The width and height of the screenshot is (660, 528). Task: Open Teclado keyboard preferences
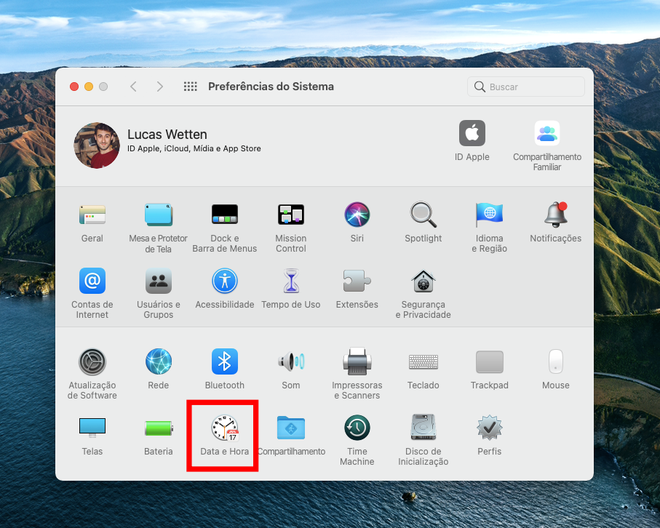(423, 362)
